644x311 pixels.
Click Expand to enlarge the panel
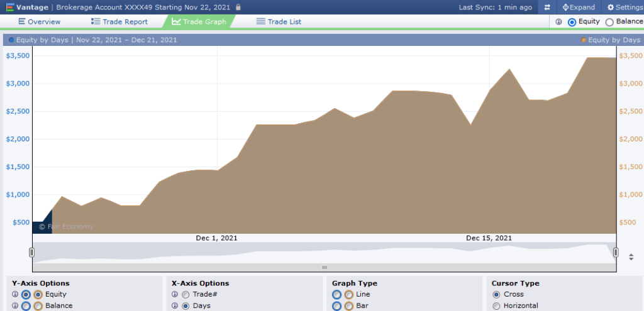[x=578, y=8]
